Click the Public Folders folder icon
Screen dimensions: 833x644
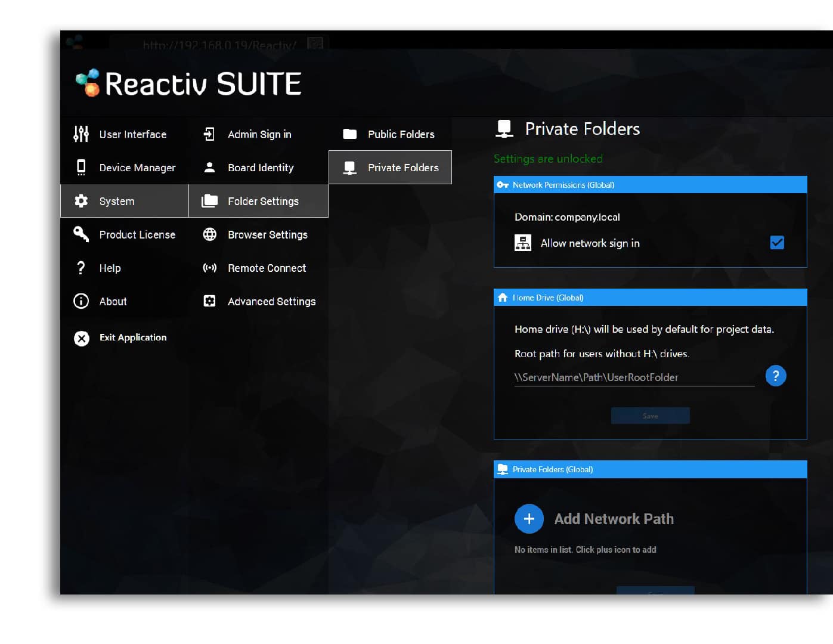coord(350,134)
